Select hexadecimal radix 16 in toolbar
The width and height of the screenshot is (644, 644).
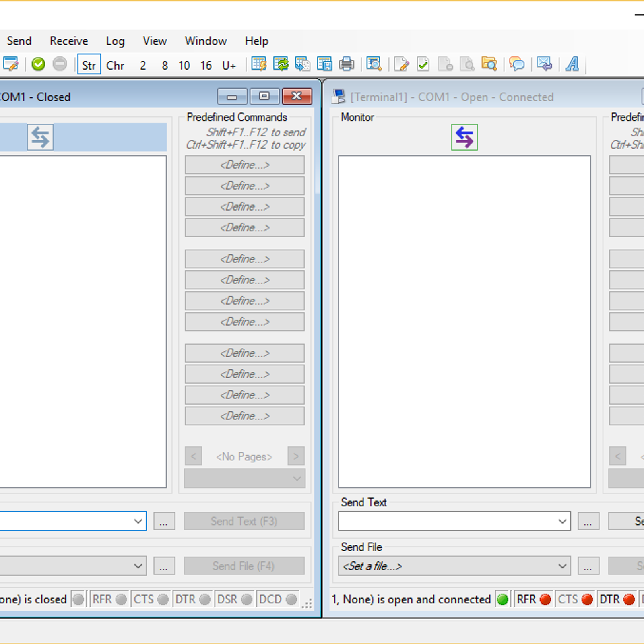coord(206,65)
